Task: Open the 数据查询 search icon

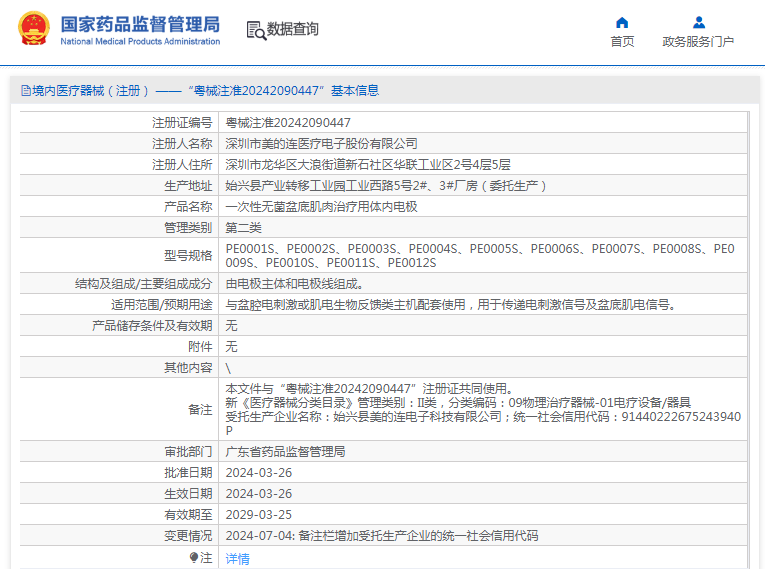Action: 256,30
